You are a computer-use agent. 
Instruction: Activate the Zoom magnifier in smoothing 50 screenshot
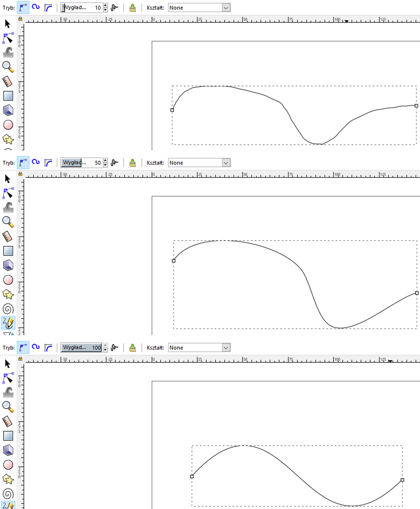8,222
